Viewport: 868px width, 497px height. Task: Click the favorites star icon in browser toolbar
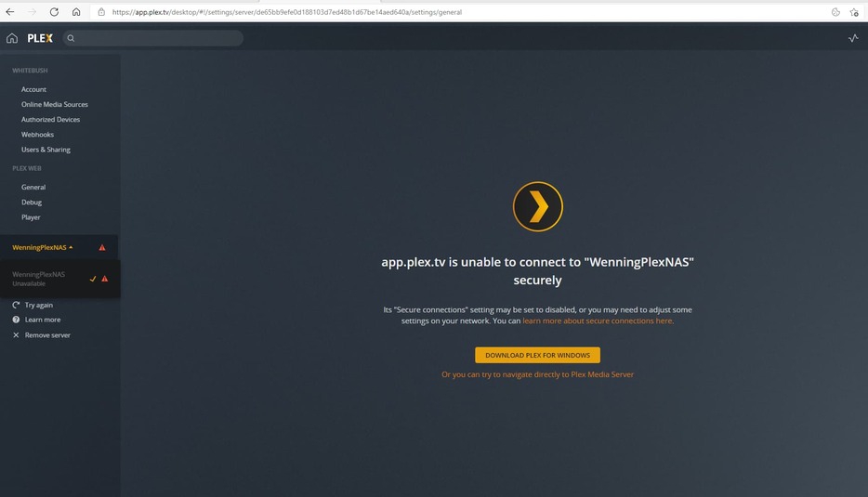[854, 12]
